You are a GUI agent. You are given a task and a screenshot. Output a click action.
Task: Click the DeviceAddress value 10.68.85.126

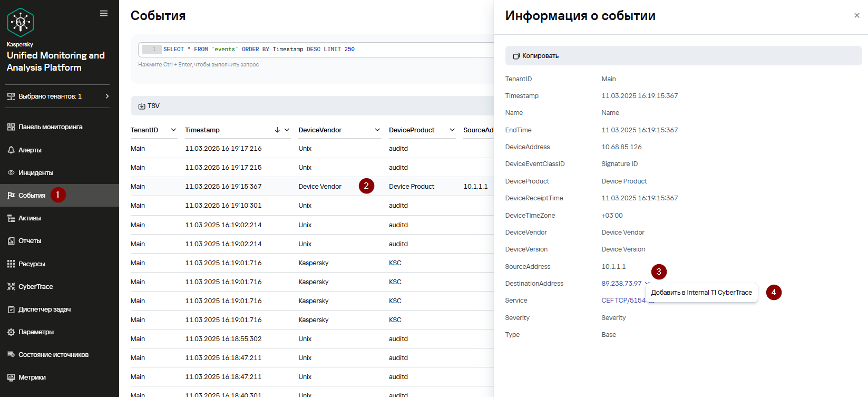(x=622, y=147)
